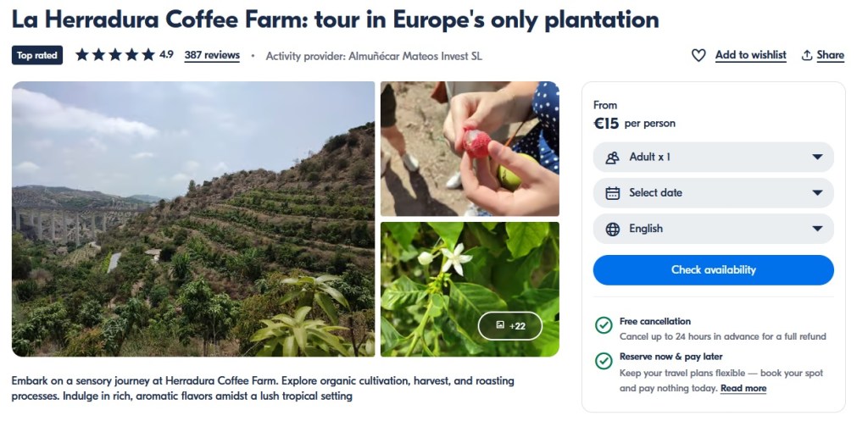Click the heart wishlist icon
The height and width of the screenshot is (421, 868).
tap(698, 55)
